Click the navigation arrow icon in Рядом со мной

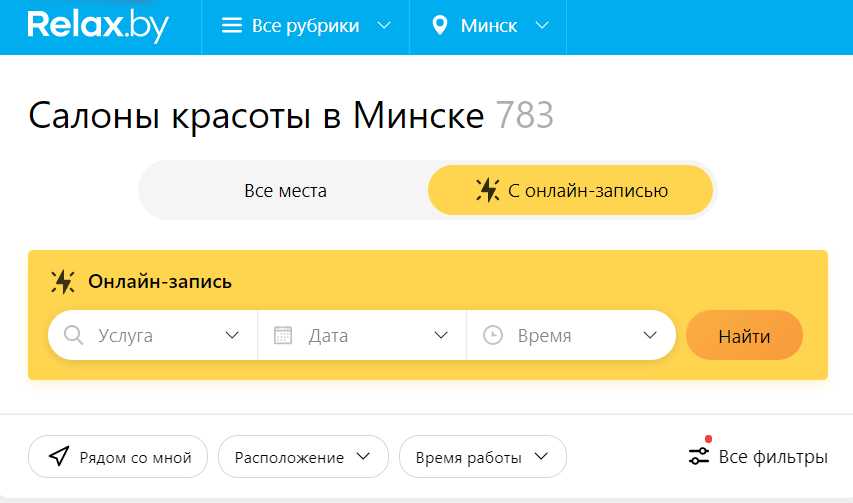pyautogui.click(x=59, y=456)
